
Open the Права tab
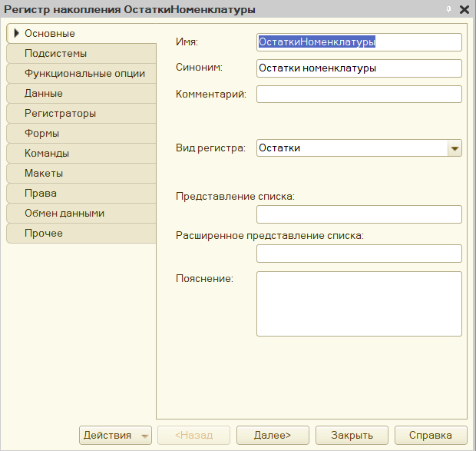pyautogui.click(x=81, y=194)
